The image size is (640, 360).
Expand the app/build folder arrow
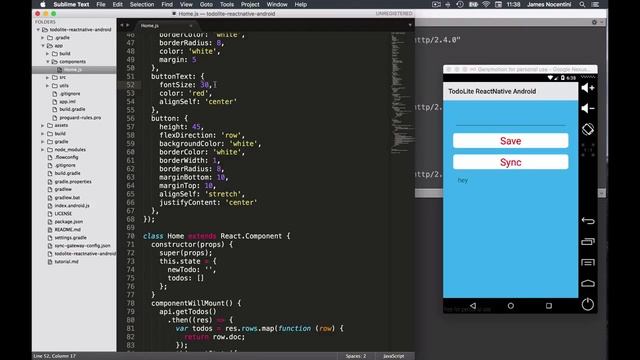click(47, 53)
